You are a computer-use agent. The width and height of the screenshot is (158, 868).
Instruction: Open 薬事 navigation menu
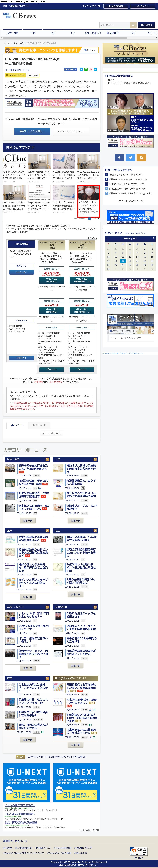point(53,33)
